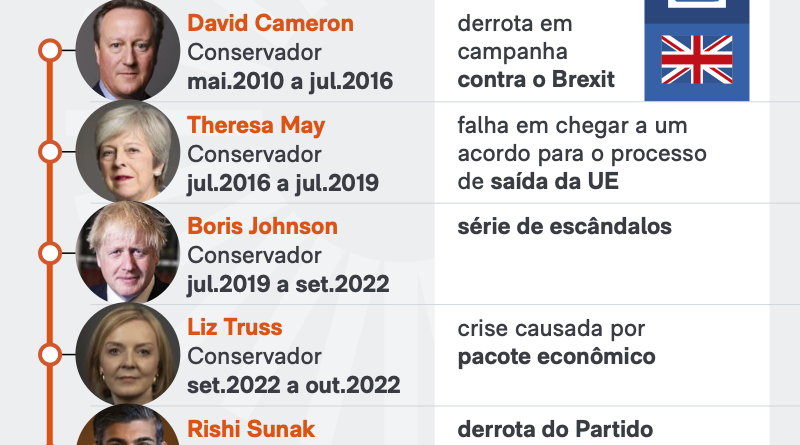This screenshot has height=445, width=800.
Task: Click the Boris Johnson name heading
Action: pos(262,226)
